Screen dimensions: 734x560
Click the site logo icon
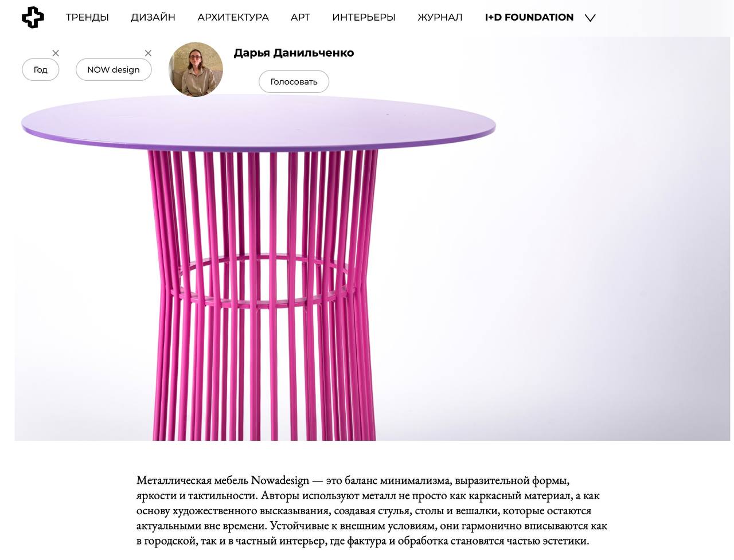tap(33, 17)
